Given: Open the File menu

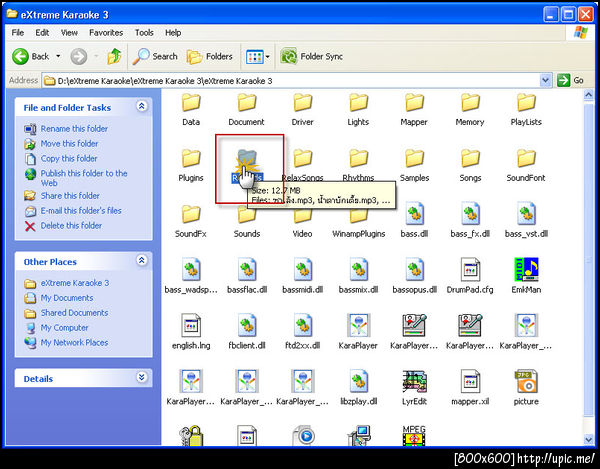Looking at the screenshot, I should coord(18,33).
